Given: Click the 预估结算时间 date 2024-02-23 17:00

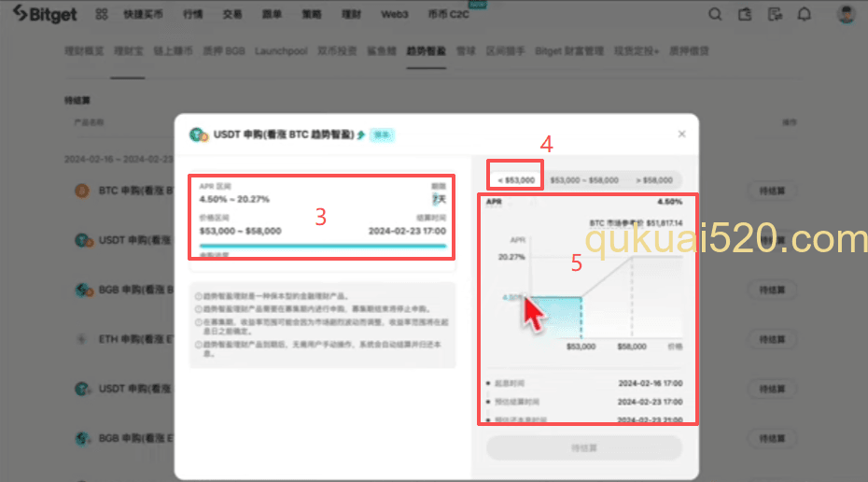Looking at the screenshot, I should coord(650,402).
